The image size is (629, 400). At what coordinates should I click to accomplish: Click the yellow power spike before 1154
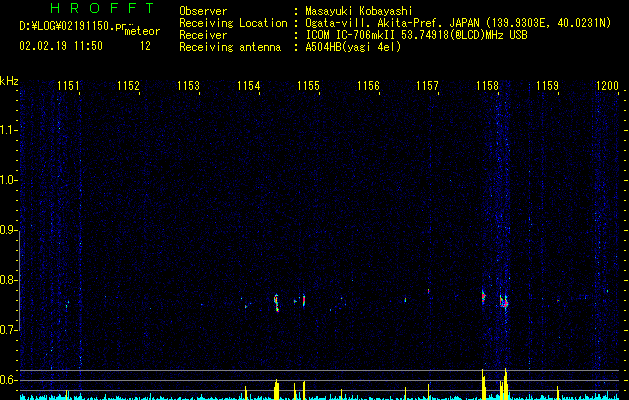[246, 393]
